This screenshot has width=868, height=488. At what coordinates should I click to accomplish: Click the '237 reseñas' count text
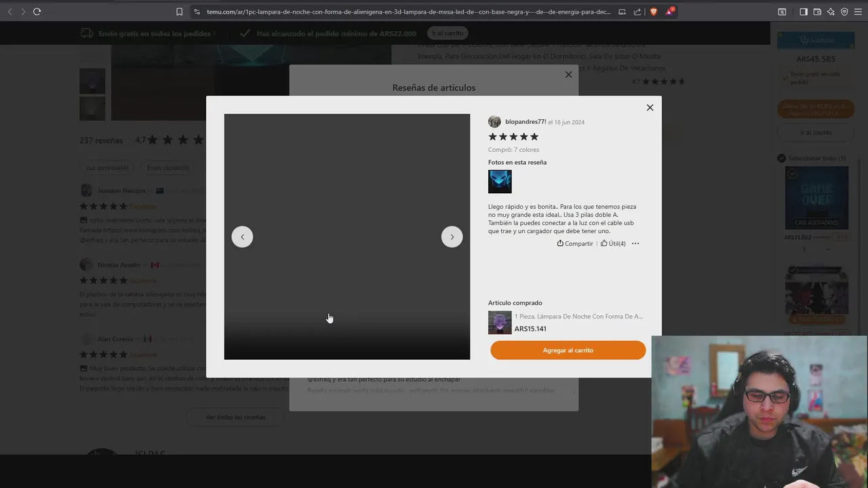[x=101, y=140]
